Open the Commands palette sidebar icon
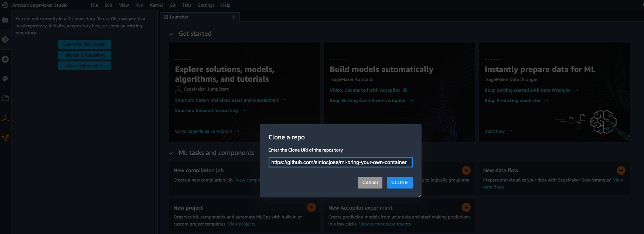644x234 pixels. (x=5, y=79)
